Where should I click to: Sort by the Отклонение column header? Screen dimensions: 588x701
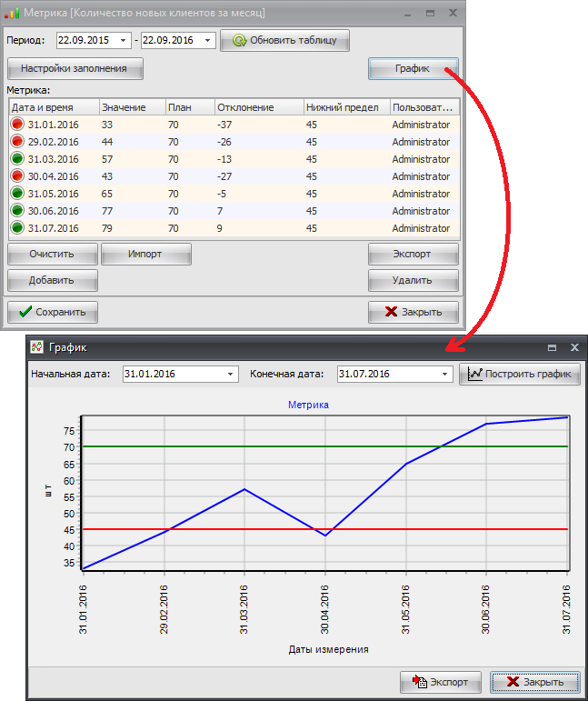(x=258, y=107)
